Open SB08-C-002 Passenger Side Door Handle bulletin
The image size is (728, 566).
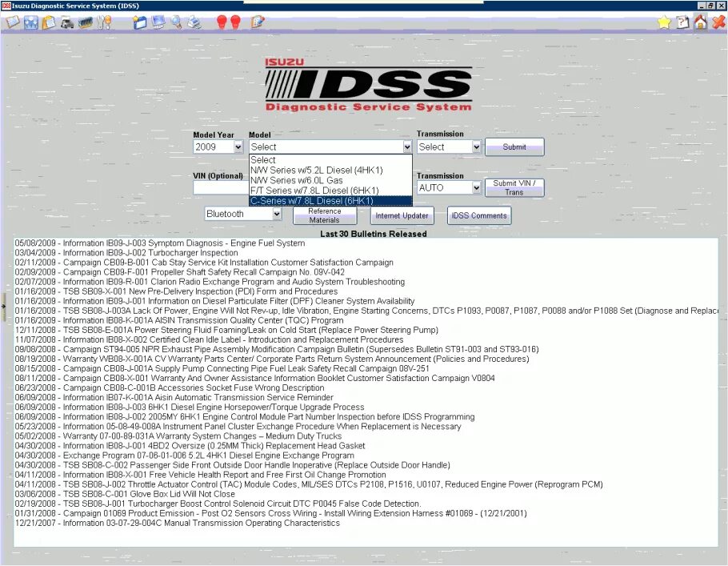pyautogui.click(x=232, y=466)
